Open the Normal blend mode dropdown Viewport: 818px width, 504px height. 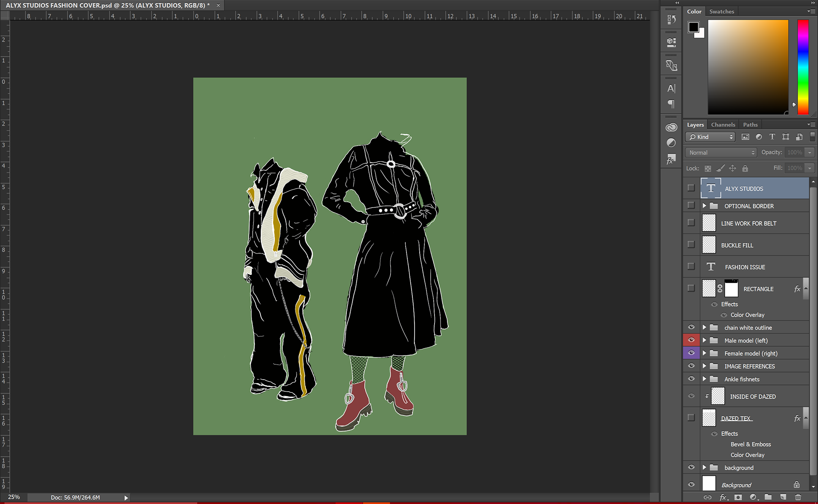[721, 153]
